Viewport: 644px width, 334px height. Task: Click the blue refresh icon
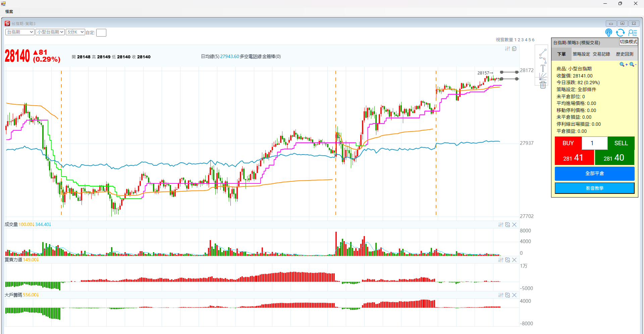620,33
